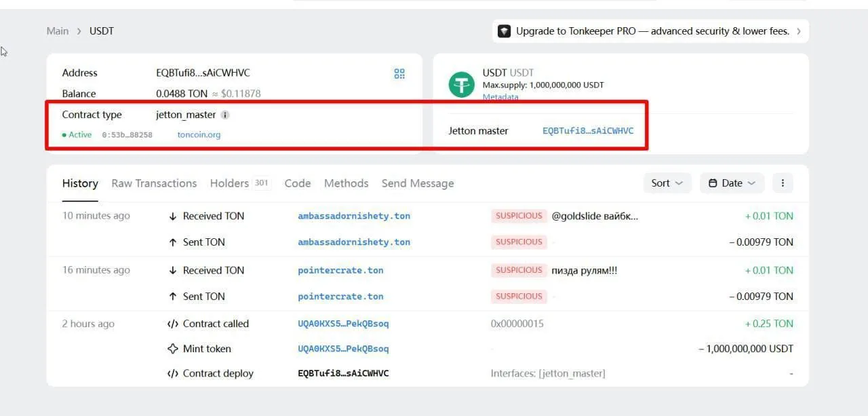Screen dimensions: 868x416
Task: Open the Methods tab
Action: tap(346, 183)
